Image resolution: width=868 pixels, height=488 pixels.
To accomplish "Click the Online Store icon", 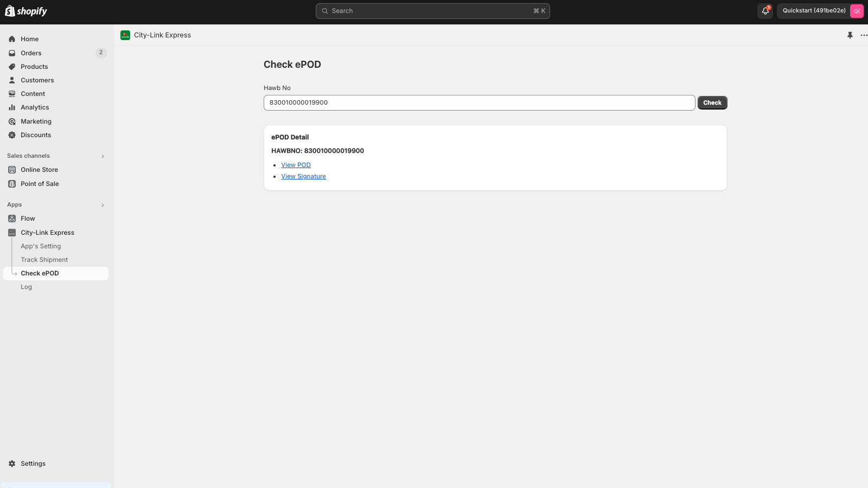I will (x=12, y=170).
